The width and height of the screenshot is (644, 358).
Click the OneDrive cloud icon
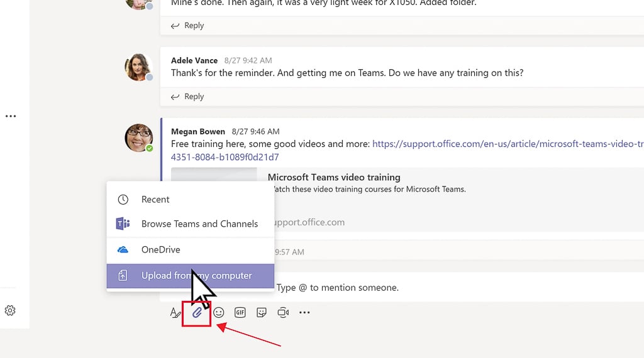click(123, 249)
